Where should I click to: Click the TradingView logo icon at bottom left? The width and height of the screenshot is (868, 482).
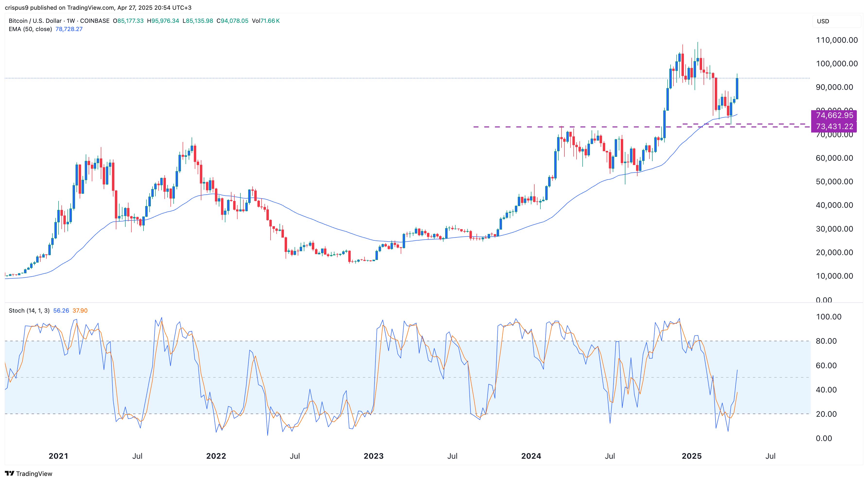[9, 473]
